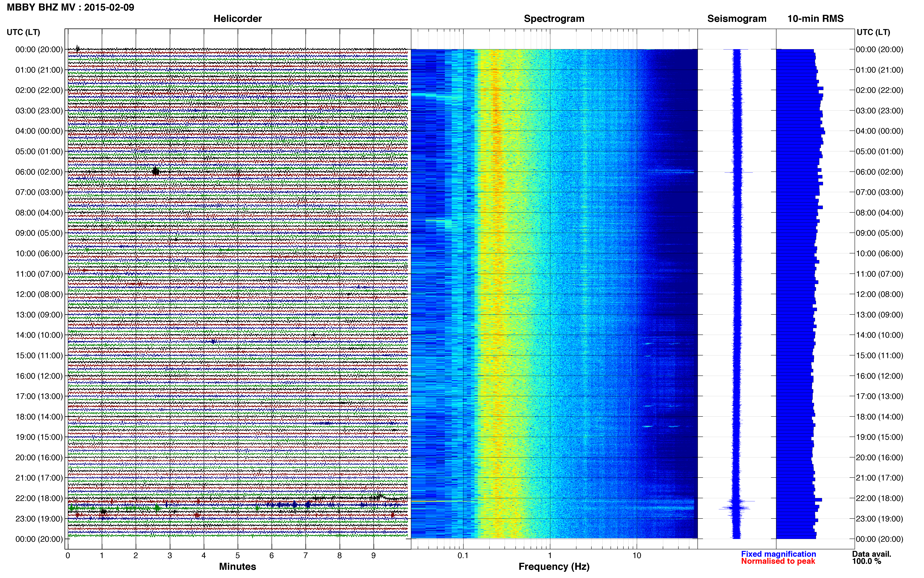Click the 'Data avail.' label
The width and height of the screenshot is (924, 578).
(872, 554)
